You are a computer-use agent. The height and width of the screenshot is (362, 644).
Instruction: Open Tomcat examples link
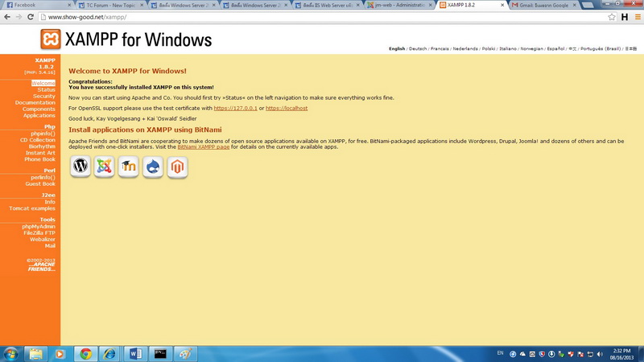point(32,208)
